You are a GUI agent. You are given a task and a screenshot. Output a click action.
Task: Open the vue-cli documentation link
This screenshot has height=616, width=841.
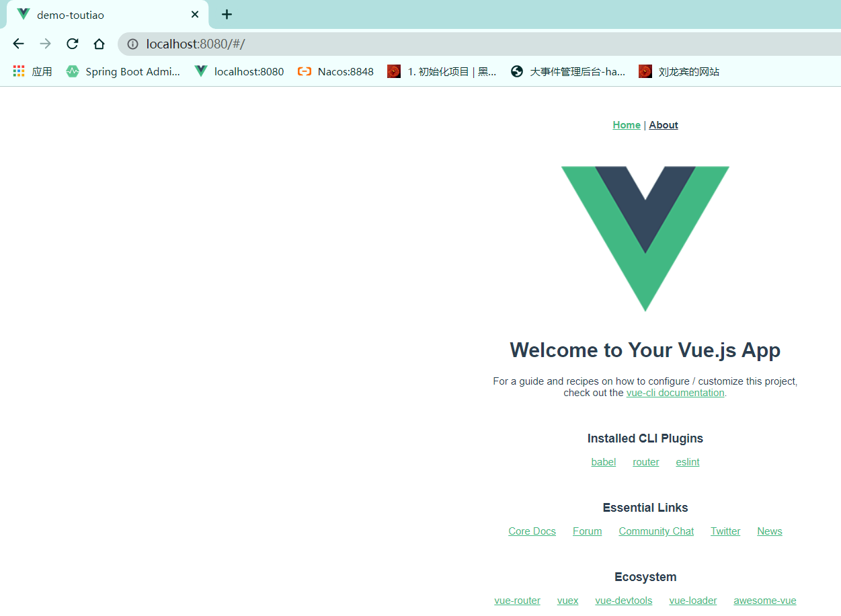[676, 393]
